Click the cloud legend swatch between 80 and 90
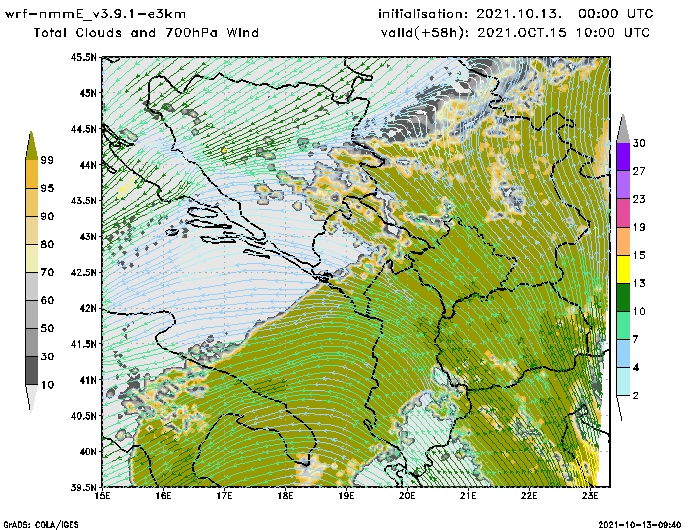Image resolution: width=700 pixels, height=530 pixels. [31, 230]
